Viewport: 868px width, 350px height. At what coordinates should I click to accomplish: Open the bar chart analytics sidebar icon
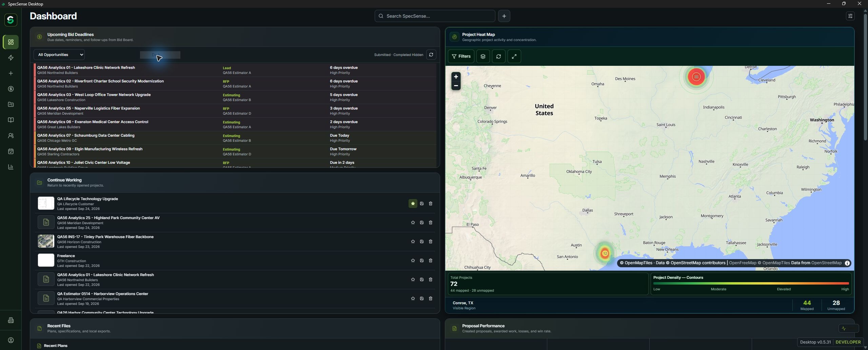pos(11,167)
